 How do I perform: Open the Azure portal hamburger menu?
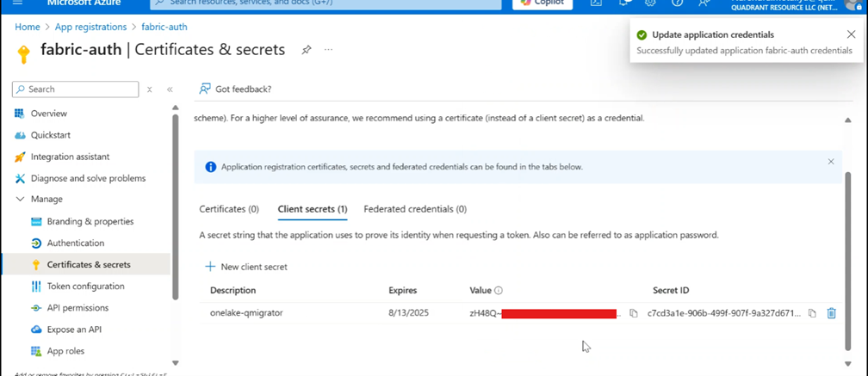click(17, 3)
